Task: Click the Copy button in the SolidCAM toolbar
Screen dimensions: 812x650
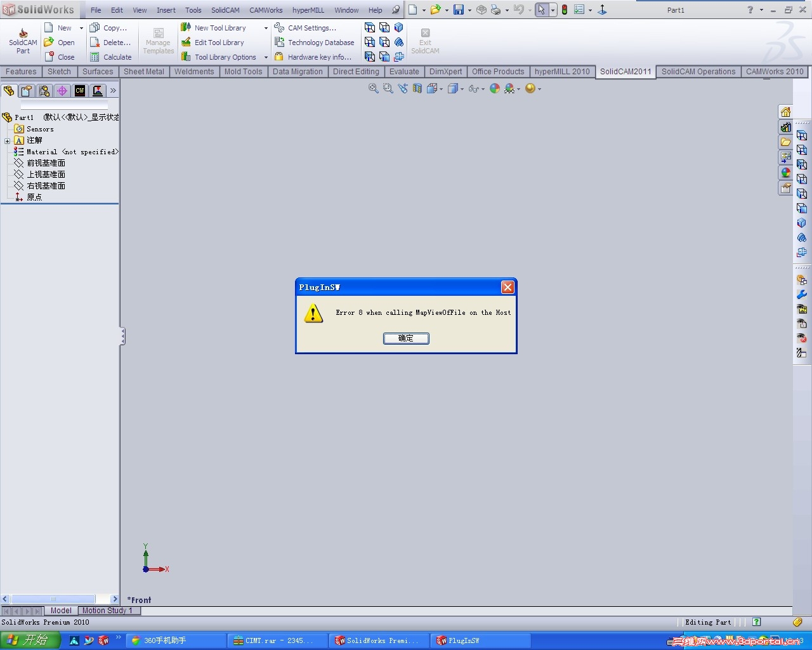Action: tap(108, 28)
